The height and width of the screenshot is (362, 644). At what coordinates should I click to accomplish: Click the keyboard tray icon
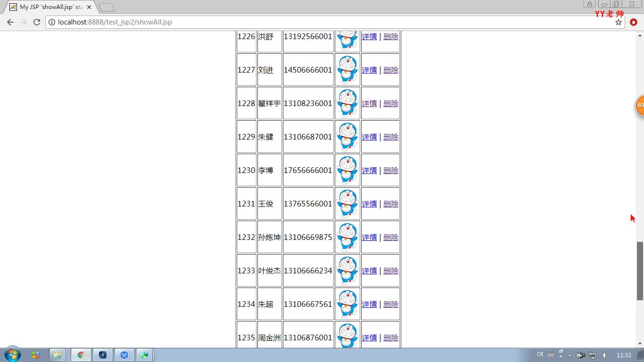(550, 355)
